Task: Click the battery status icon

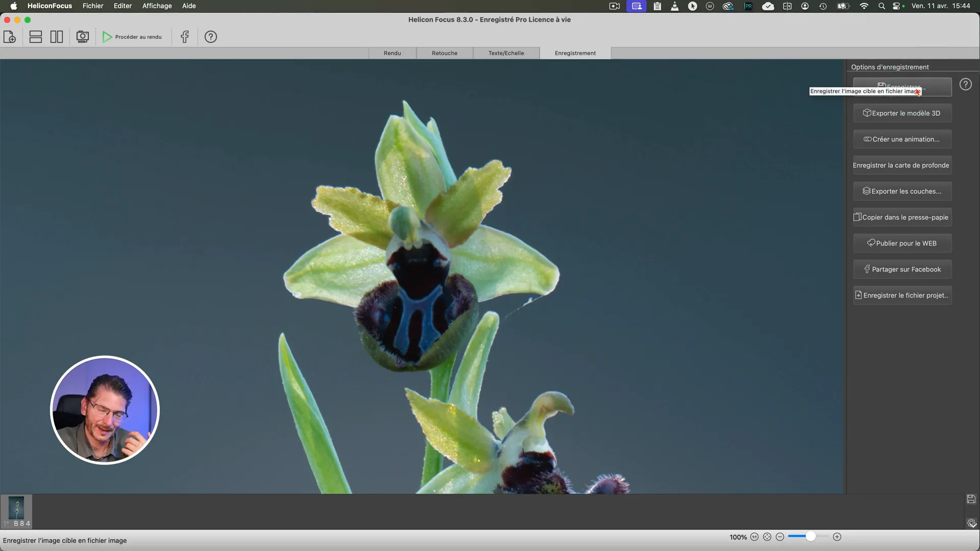Action: [x=843, y=6]
